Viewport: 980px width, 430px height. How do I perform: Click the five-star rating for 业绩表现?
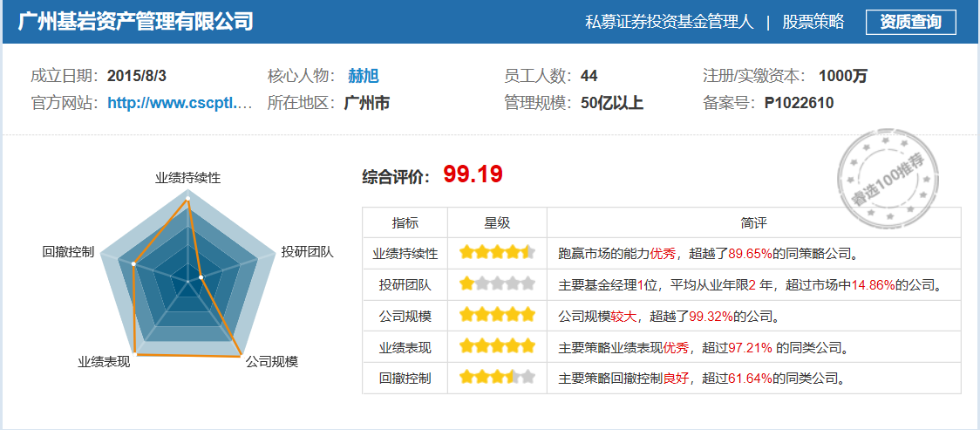coord(498,346)
